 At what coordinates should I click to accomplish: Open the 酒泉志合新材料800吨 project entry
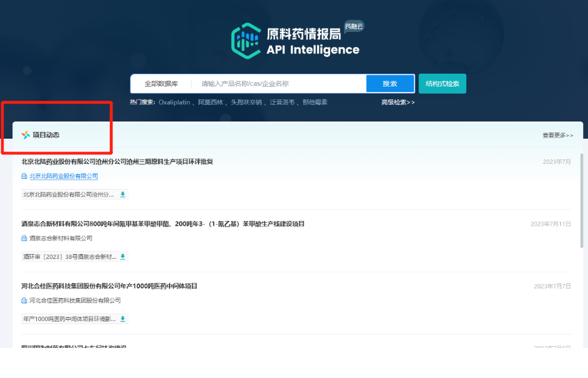(x=163, y=224)
